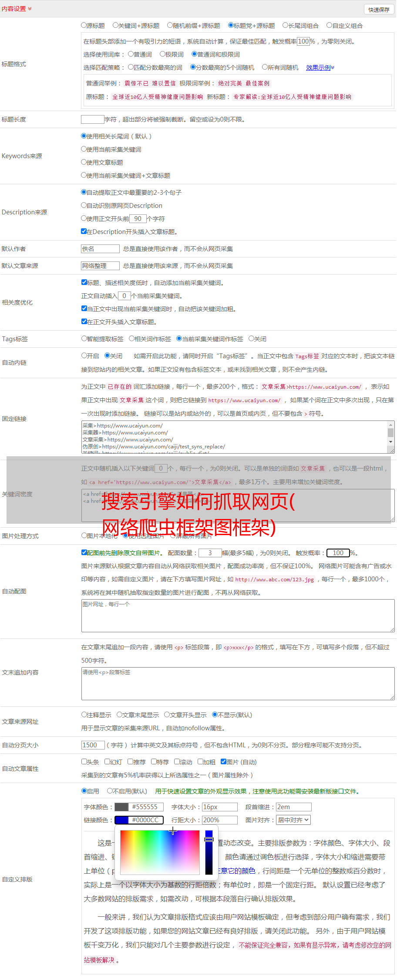
Task: Click the Description 前90个字符 number field
Action: click(x=138, y=219)
